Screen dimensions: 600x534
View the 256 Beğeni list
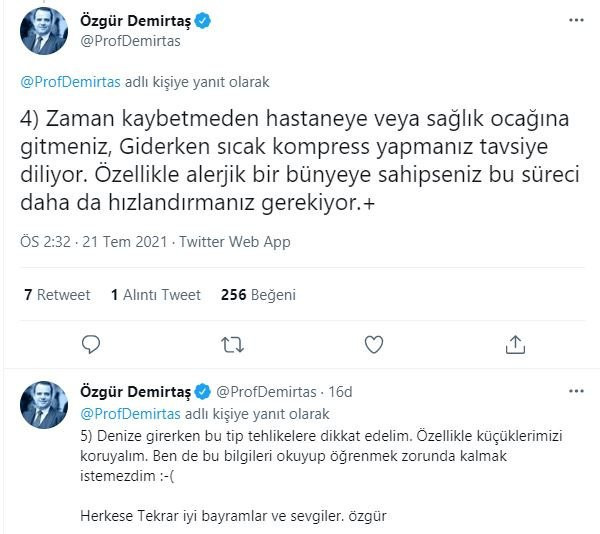tap(258, 295)
